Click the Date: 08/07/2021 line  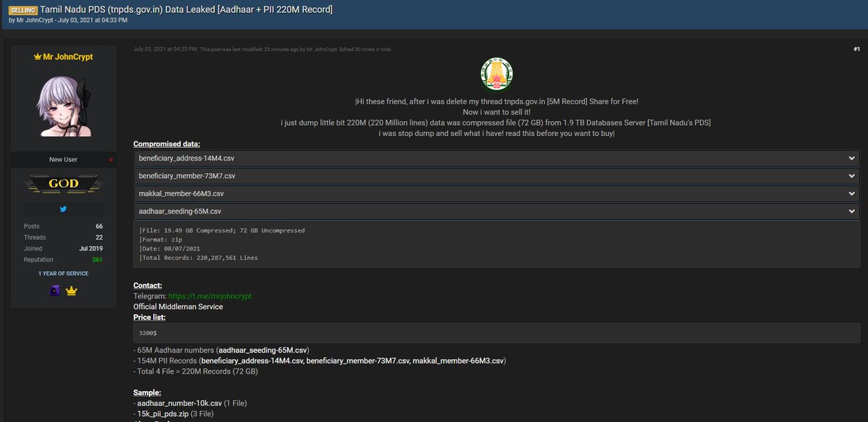coord(170,248)
